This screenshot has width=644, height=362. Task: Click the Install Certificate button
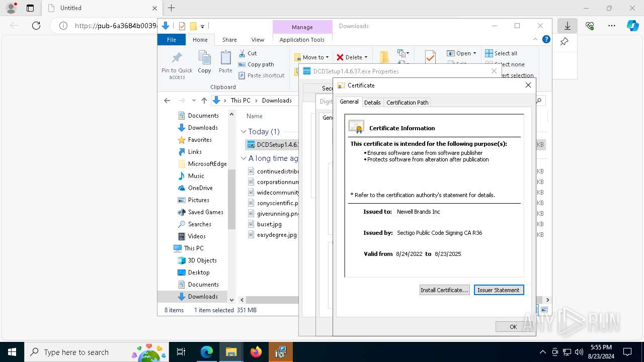[444, 290]
